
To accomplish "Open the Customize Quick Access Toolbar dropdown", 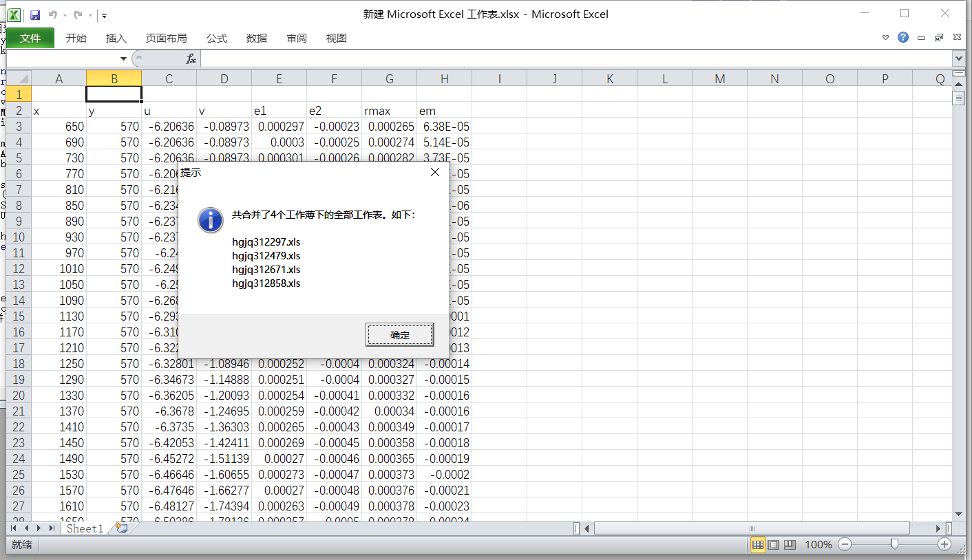I will pyautogui.click(x=104, y=15).
